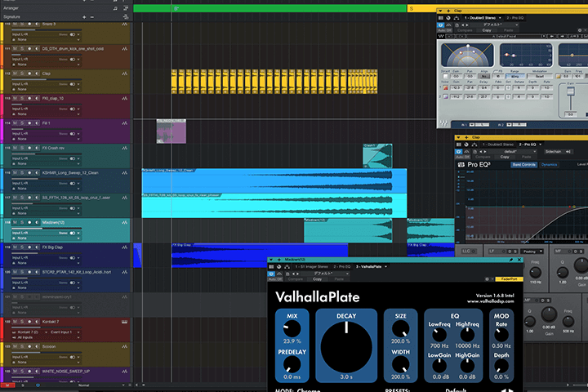Image resolution: width=588 pixels, height=392 pixels.
Task: Select 1 - Doubler2 Stereo tab in Pro EQ window
Action: pyautogui.click(x=497, y=145)
